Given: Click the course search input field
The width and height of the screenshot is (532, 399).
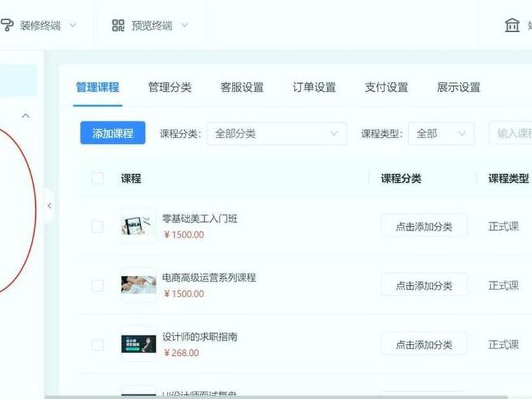Looking at the screenshot, I should (x=510, y=134).
